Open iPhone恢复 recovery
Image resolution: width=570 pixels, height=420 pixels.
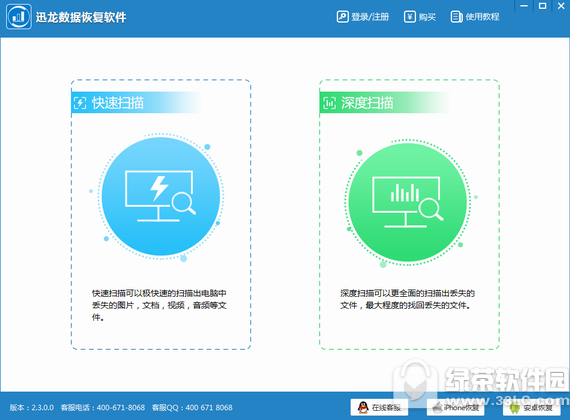[x=455, y=407]
